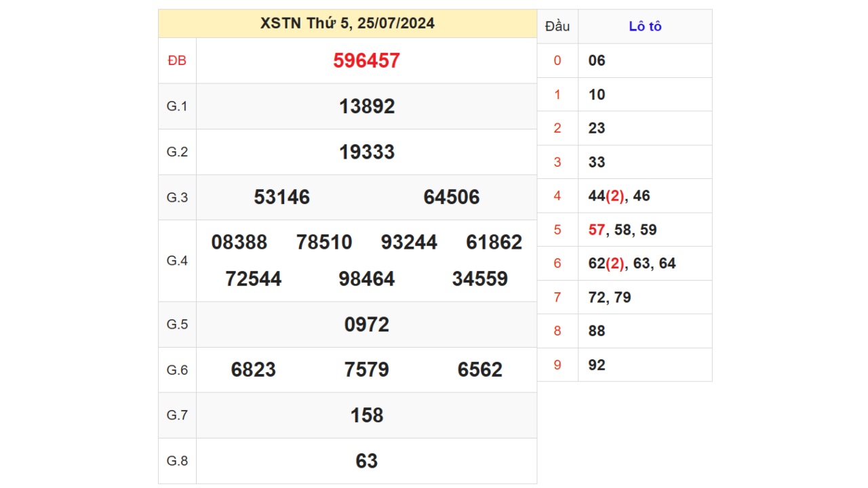Viewport: 868px width, 488px height.
Task: Select fourth prize number 34559
Action: [479, 279]
